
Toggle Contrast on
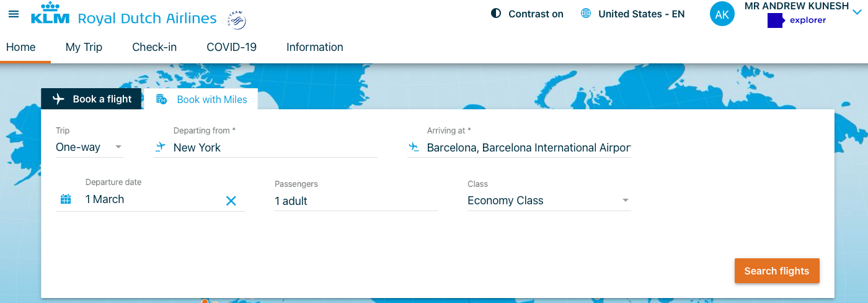527,14
